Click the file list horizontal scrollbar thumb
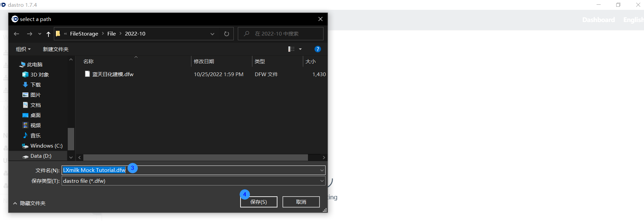Viewport: 644px width, 221px height. 195,157
